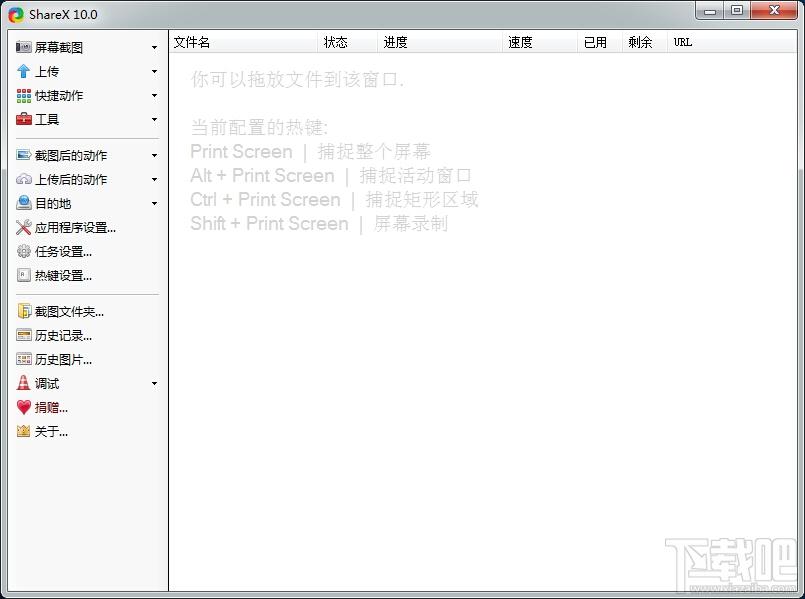
Task: Open the 工具 menu
Action: click(x=47, y=120)
